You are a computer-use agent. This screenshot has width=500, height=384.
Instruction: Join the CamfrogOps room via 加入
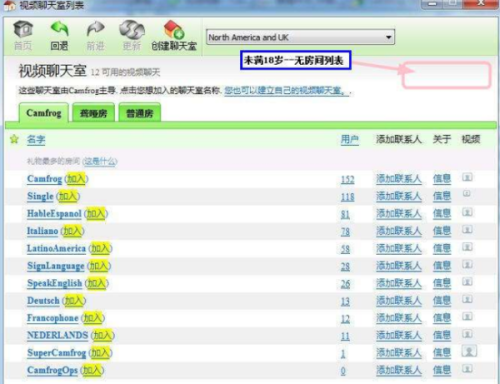pyautogui.click(x=92, y=370)
